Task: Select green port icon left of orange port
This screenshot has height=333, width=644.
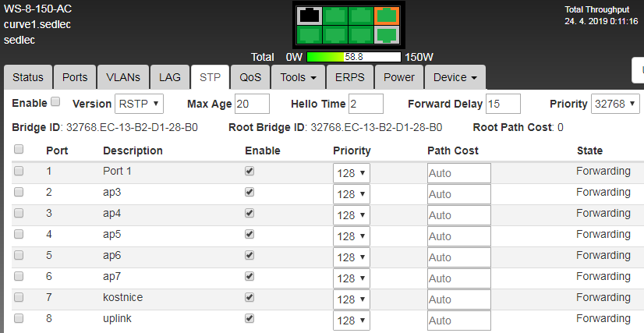Action: click(x=360, y=15)
